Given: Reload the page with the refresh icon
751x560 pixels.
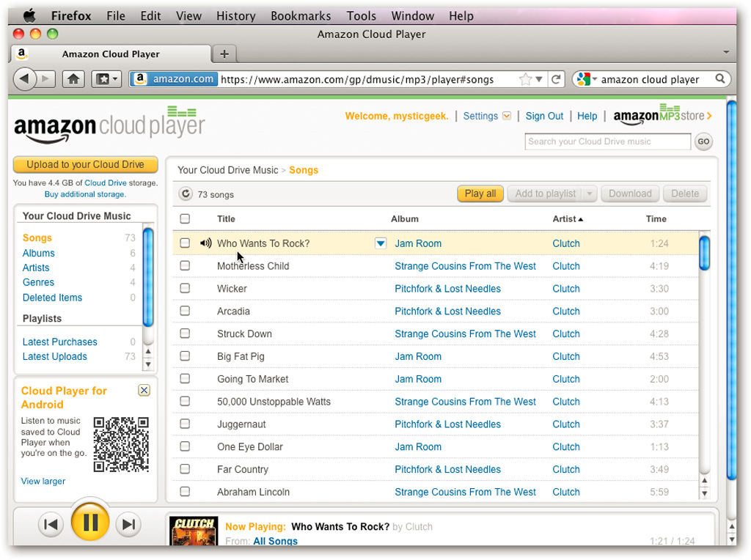Looking at the screenshot, I should tap(556, 79).
